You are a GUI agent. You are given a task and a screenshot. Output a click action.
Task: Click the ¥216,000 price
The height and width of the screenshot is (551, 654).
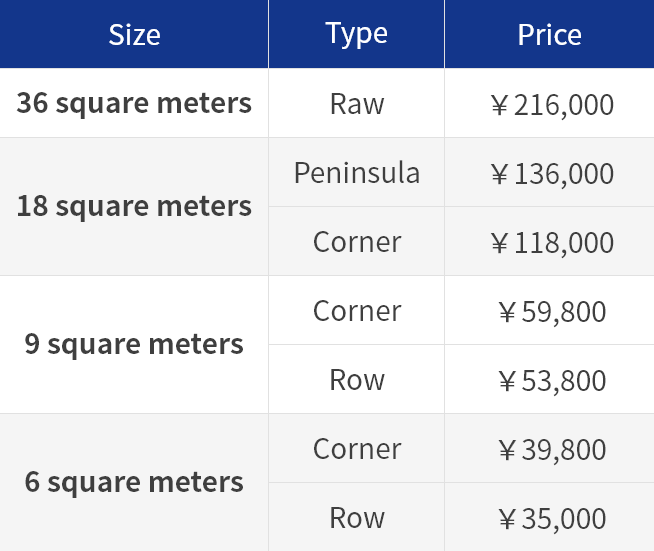pos(552,104)
